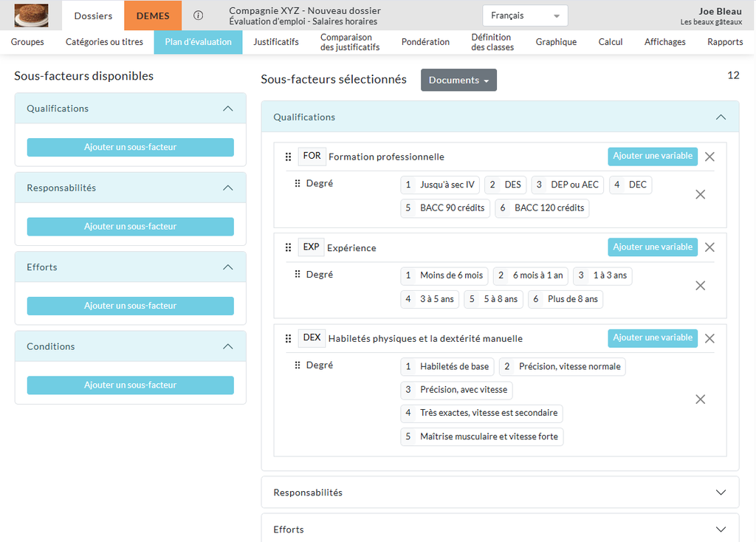Click degree 'Moins de 6 mois'
This screenshot has height=542, width=756.
tap(444, 275)
